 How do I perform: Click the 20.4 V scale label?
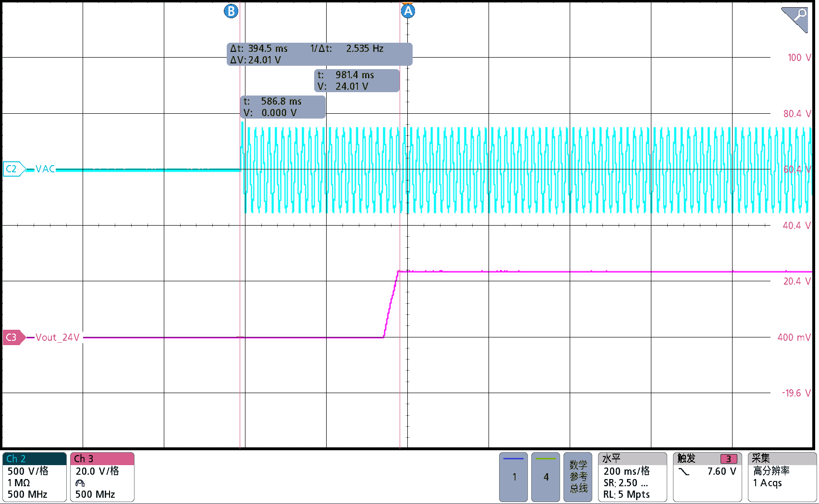click(797, 281)
